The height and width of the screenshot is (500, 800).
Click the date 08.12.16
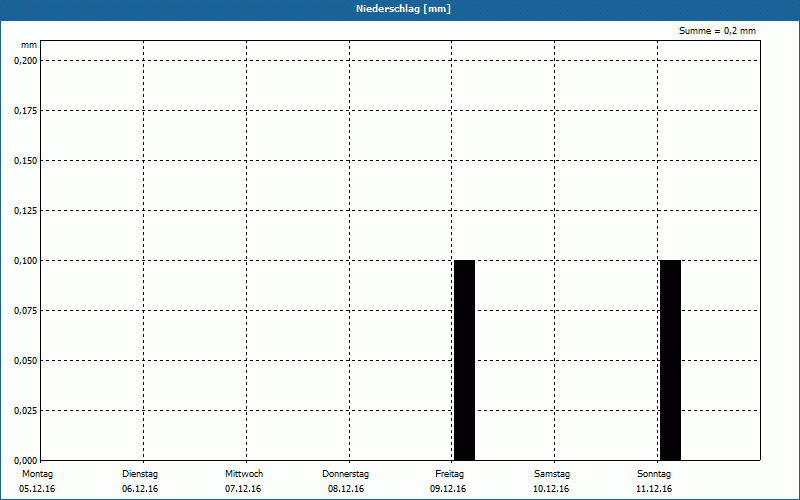(x=346, y=489)
